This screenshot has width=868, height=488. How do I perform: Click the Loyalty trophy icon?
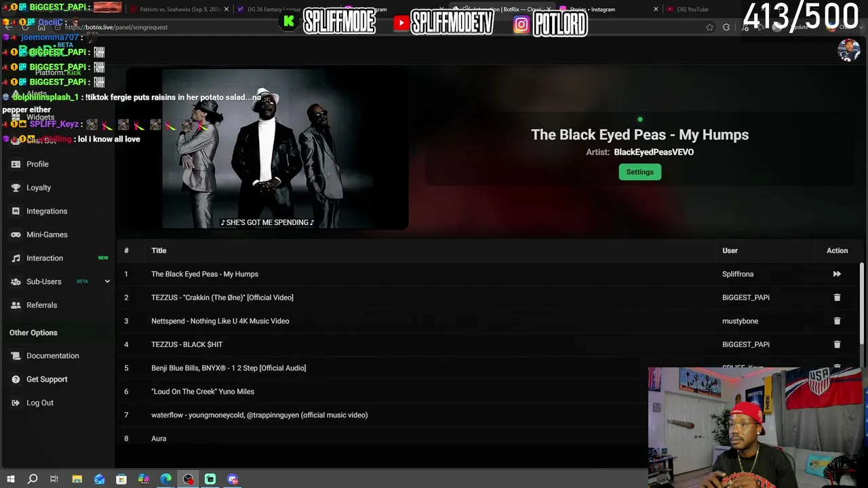(16, 188)
